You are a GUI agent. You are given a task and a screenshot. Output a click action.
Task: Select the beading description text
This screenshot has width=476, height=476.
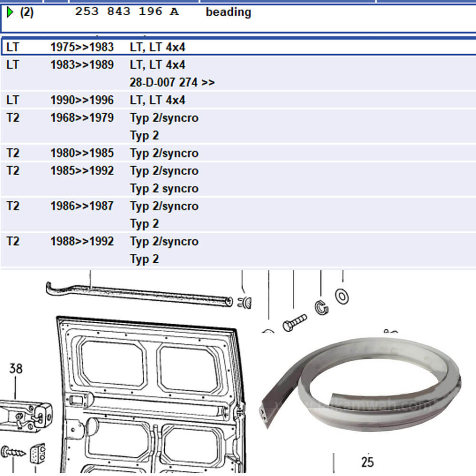pos(228,12)
